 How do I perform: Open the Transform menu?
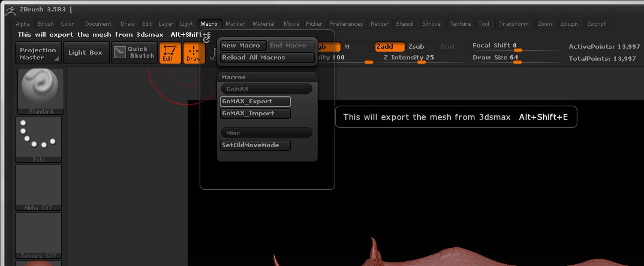(514, 24)
